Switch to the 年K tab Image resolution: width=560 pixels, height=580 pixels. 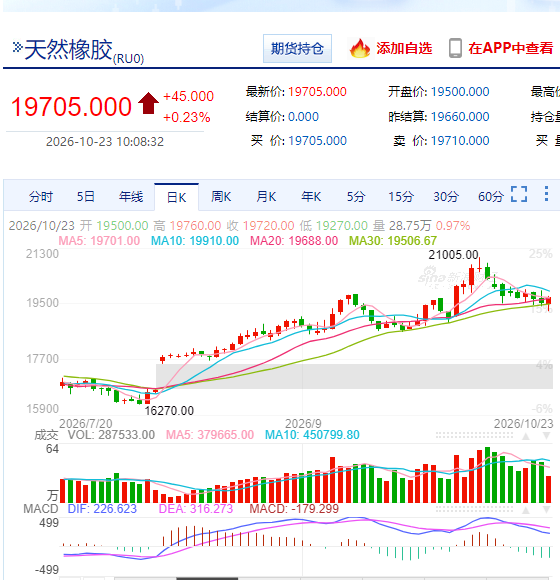311,196
